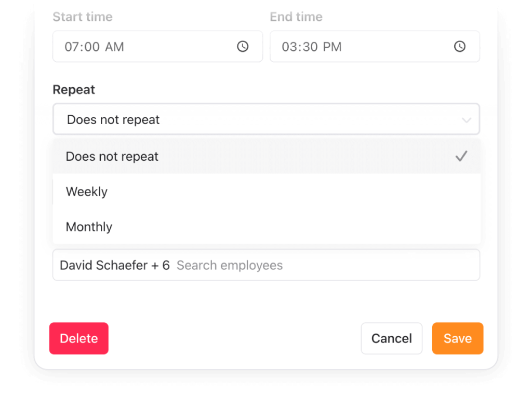Select the 30 minutes in End time
Image resolution: width=532 pixels, height=398 pixels.
[309, 47]
